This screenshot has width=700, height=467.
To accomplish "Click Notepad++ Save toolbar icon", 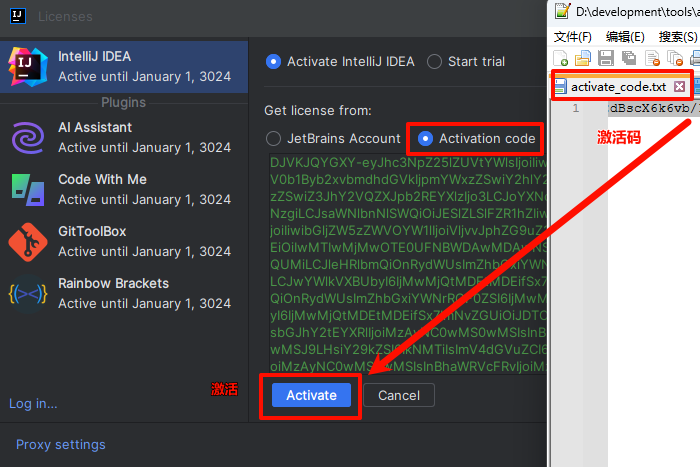I will pyautogui.click(x=606, y=58).
